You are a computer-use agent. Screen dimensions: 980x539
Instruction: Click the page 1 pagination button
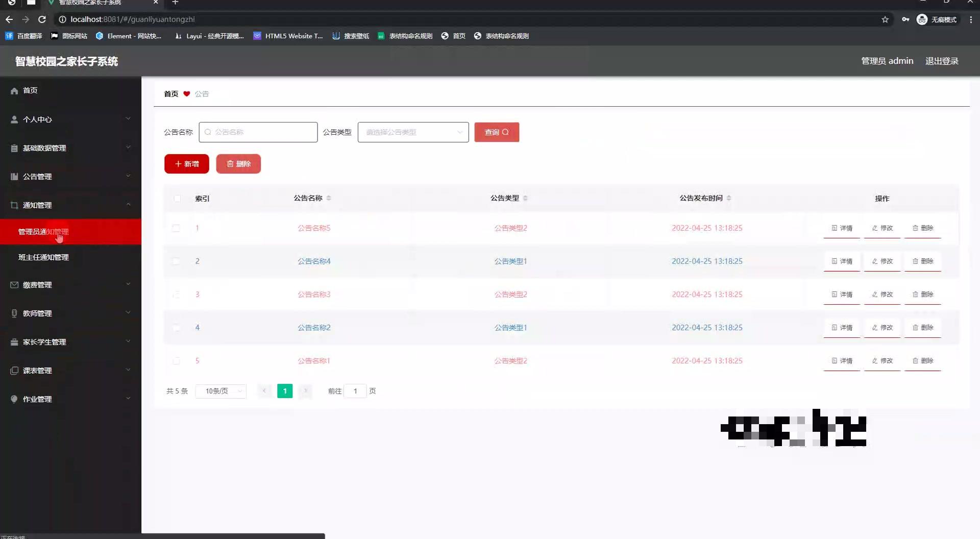click(285, 391)
